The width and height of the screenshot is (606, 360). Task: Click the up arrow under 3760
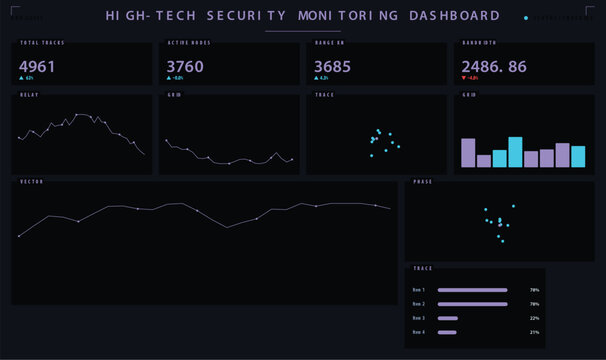[x=169, y=78]
